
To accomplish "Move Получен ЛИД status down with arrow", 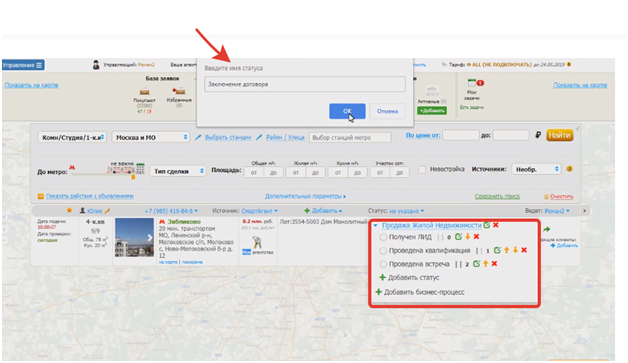I will [x=467, y=237].
